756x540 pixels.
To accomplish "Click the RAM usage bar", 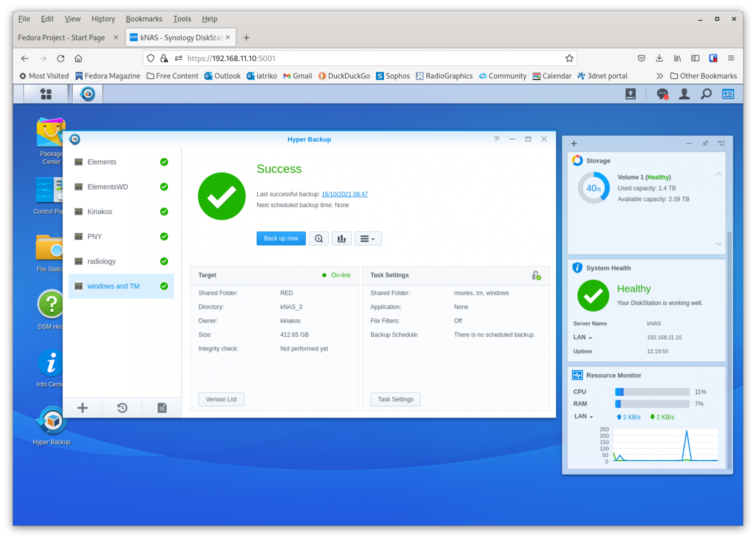I will click(652, 404).
